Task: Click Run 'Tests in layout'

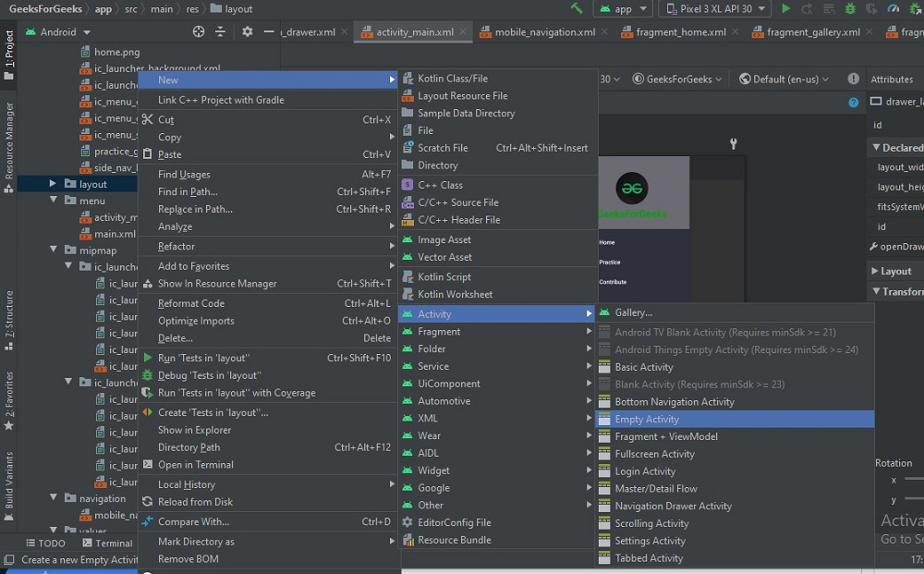Action: 268,359
